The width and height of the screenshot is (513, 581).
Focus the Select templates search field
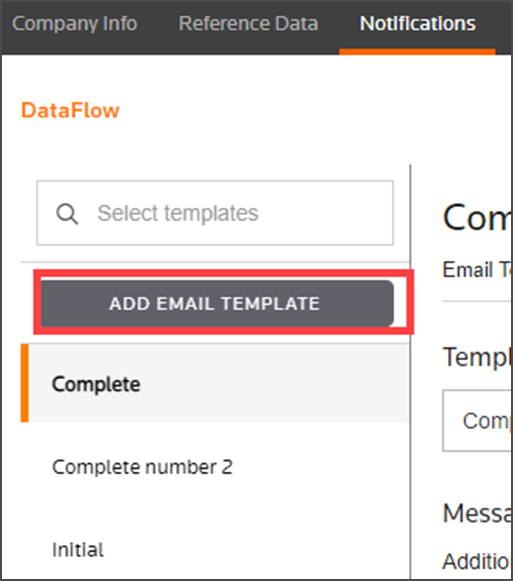(x=215, y=213)
